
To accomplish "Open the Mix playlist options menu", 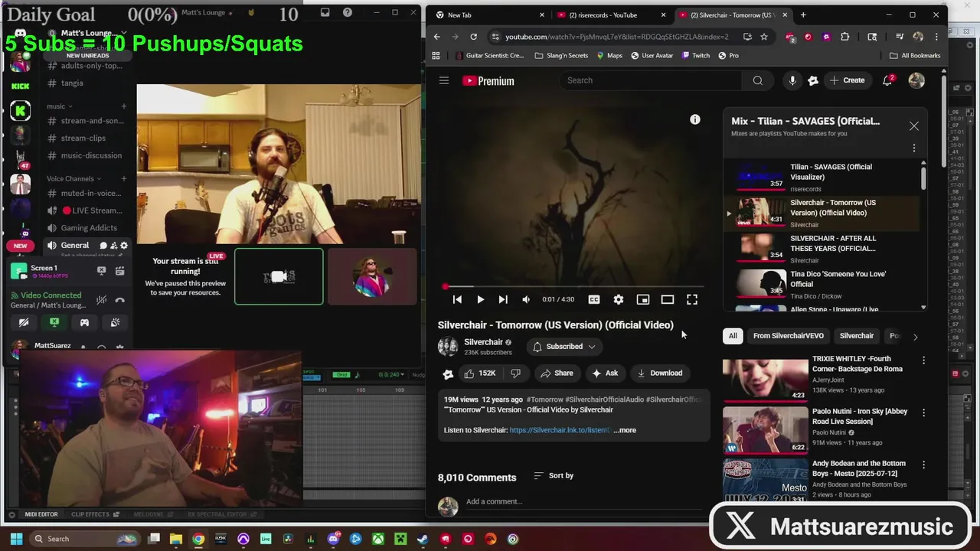I will 914,148.
